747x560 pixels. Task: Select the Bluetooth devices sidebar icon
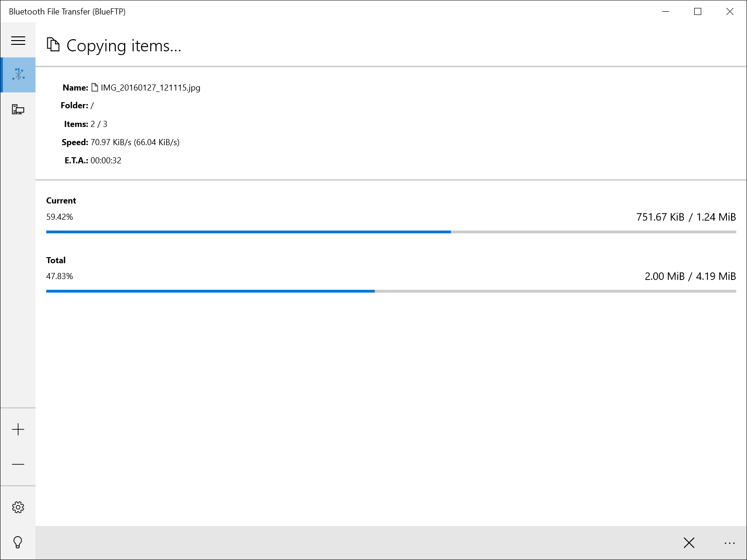point(18,75)
